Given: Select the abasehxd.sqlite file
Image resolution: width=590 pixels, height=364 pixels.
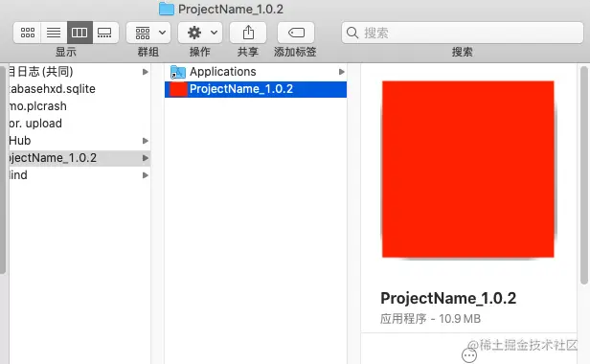Looking at the screenshot, I should (x=79, y=89).
